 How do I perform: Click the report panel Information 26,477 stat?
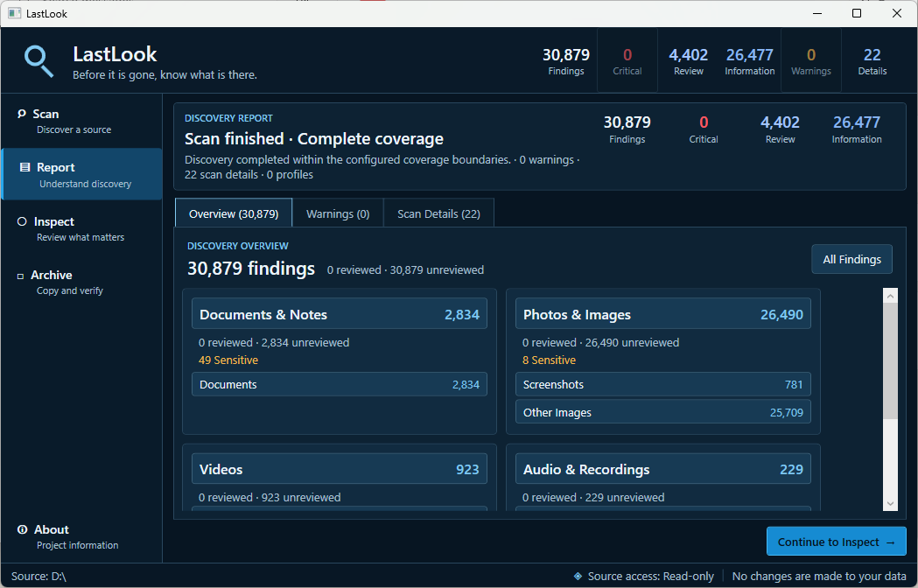[857, 129]
